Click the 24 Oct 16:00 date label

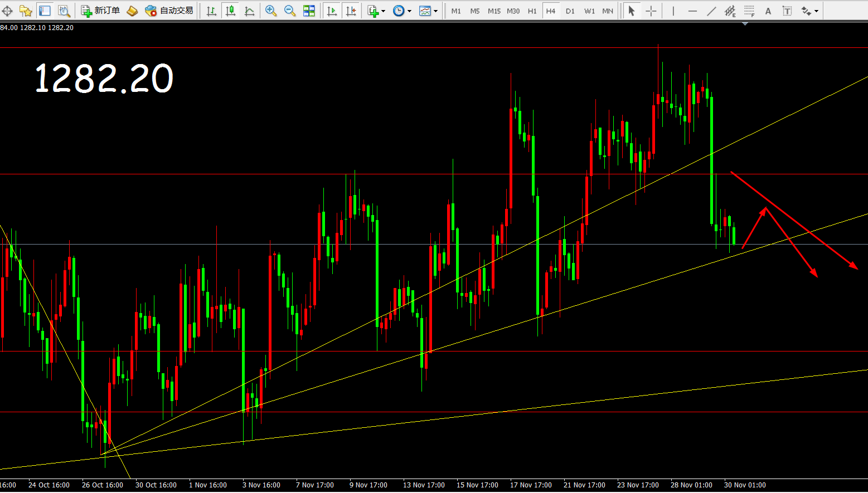tap(49, 485)
